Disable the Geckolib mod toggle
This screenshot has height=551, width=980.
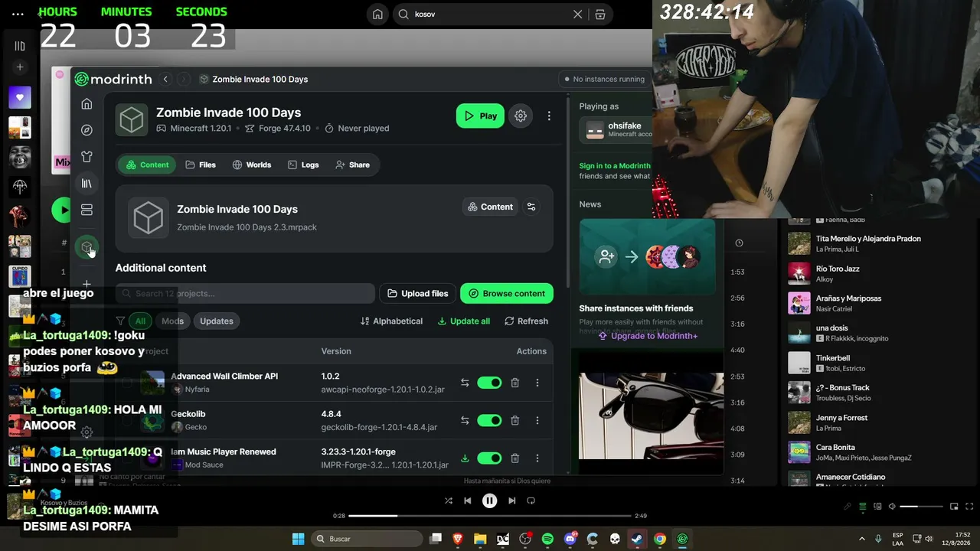[489, 420]
